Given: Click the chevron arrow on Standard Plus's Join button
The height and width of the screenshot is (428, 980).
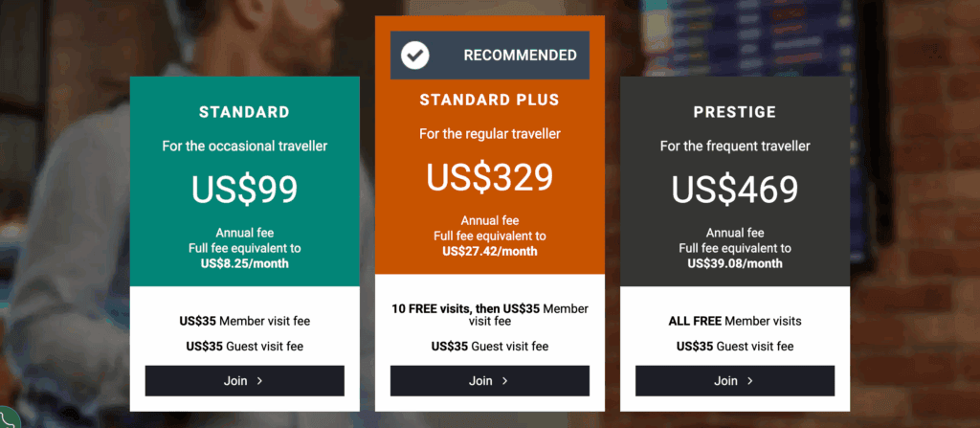Looking at the screenshot, I should click(x=504, y=381).
